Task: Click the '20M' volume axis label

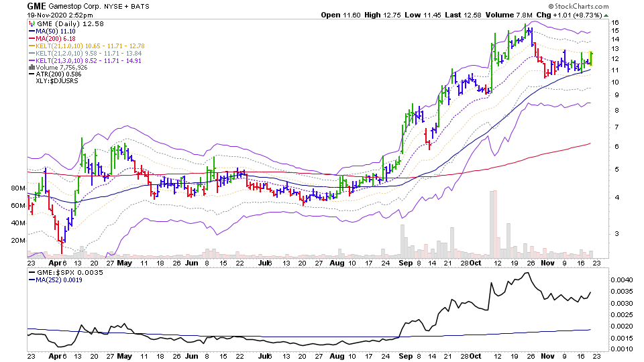Action: coord(18,241)
